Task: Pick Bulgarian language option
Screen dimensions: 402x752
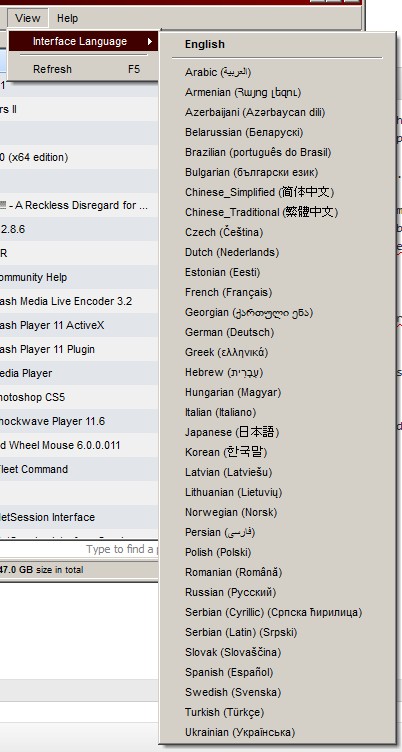Action: pyautogui.click(x=277, y=172)
